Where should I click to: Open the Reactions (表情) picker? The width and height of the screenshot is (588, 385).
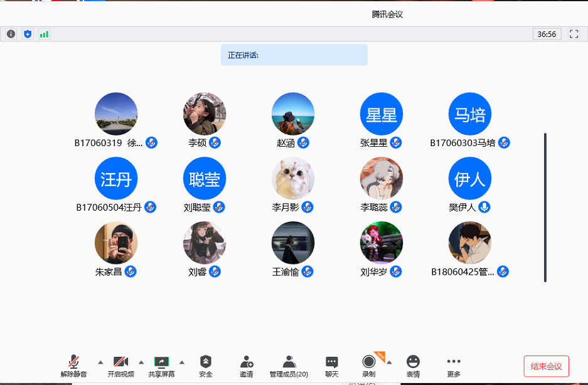pyautogui.click(x=413, y=366)
